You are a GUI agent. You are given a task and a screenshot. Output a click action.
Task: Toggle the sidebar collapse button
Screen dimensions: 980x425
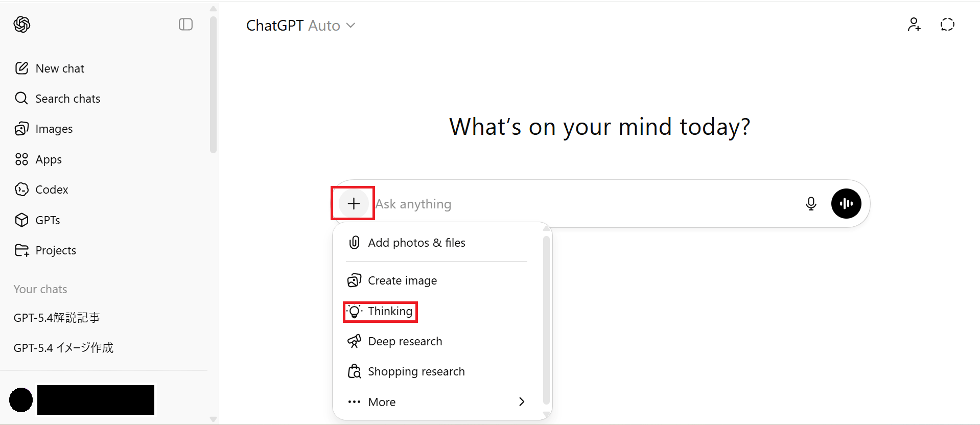point(185,25)
